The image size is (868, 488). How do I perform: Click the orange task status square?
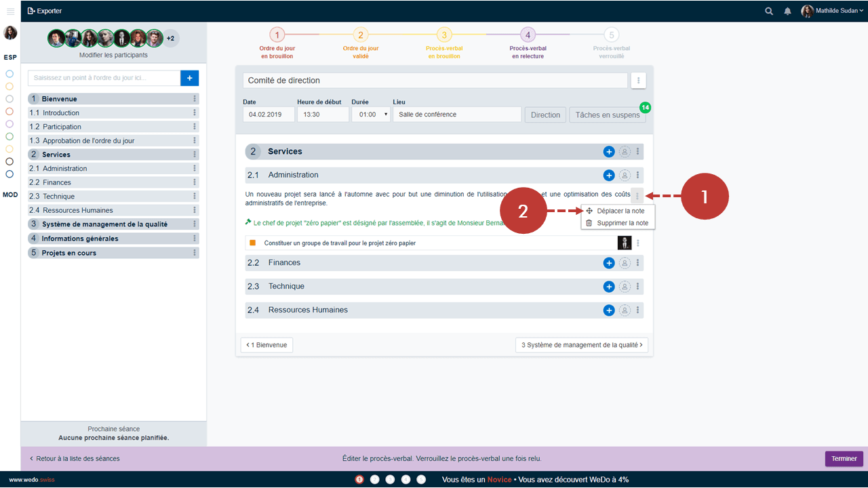252,243
